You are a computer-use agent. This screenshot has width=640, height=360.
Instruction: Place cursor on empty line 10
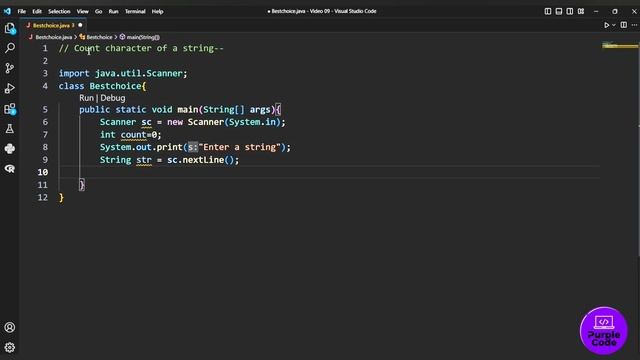click(329, 172)
